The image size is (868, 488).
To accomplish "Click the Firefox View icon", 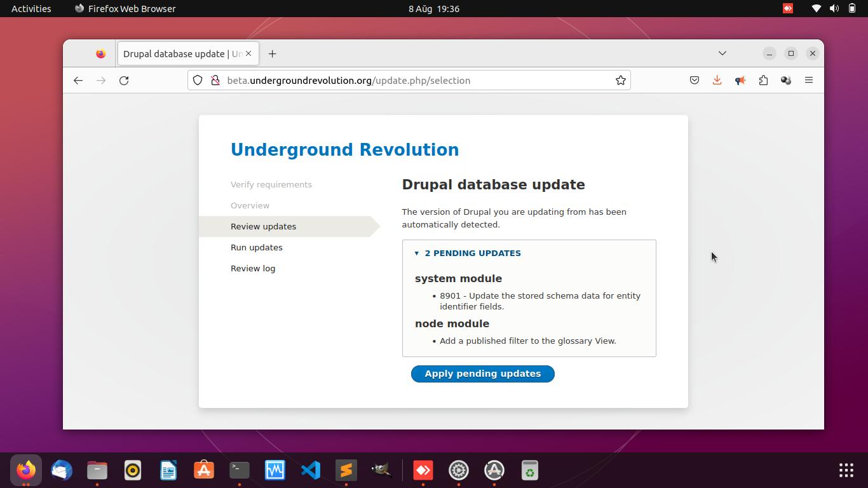I will [x=100, y=53].
